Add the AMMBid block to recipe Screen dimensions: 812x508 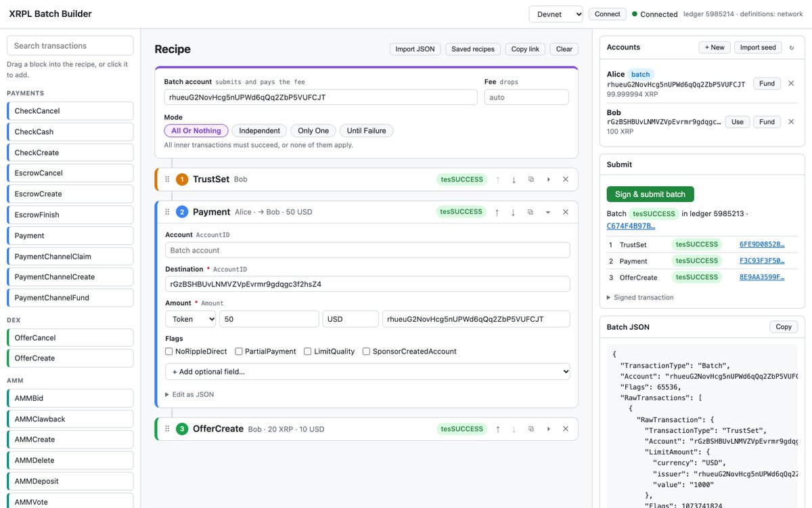70,398
